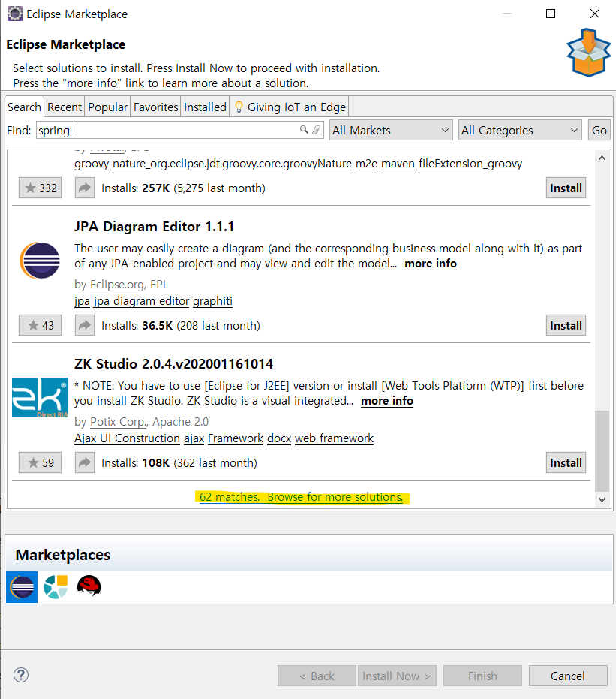Switch to the Search tab
Viewport: 616px width, 699px height.
click(25, 107)
